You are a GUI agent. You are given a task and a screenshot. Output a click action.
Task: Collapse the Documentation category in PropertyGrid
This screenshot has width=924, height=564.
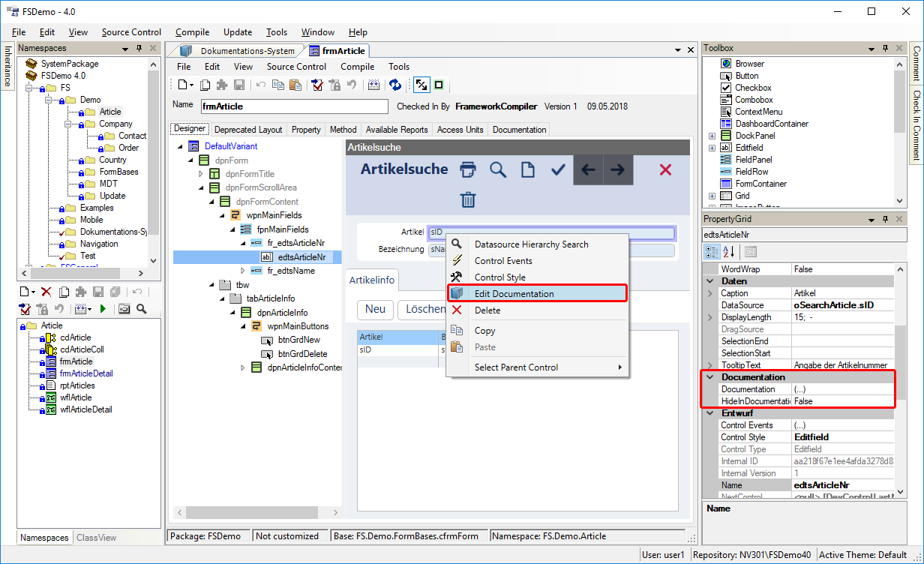(710, 377)
